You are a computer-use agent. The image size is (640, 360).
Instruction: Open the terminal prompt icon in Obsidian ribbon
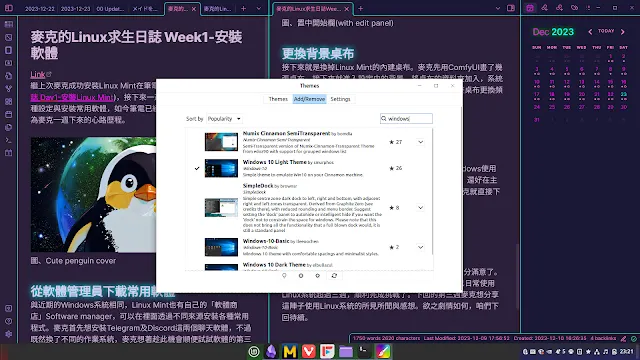click(8, 140)
